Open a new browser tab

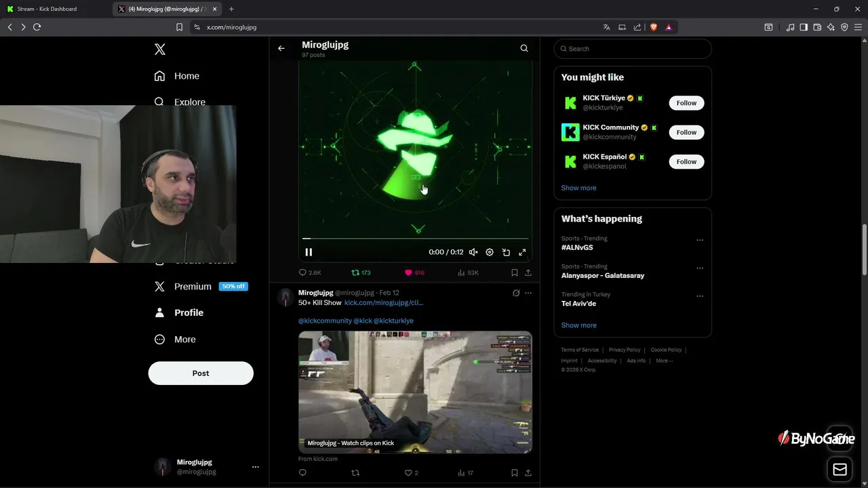(x=231, y=9)
